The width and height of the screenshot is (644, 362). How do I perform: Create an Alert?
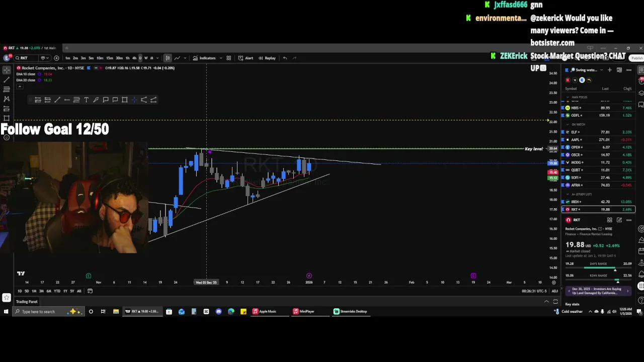click(246, 58)
